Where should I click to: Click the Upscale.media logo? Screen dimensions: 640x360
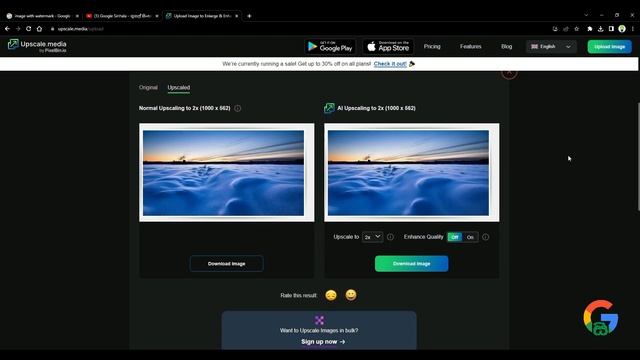[37, 46]
